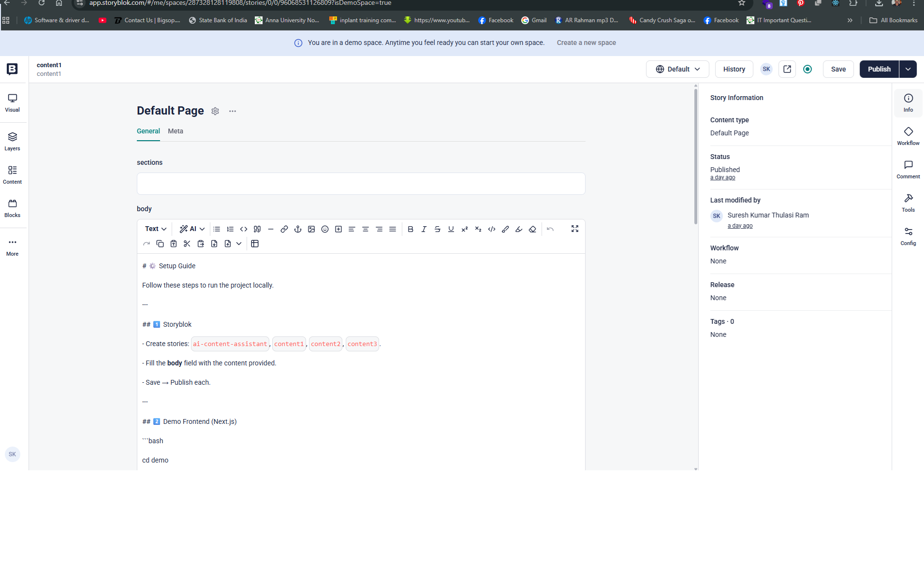Justify the text alignment
Screen dimensions: 924x580
393,229
